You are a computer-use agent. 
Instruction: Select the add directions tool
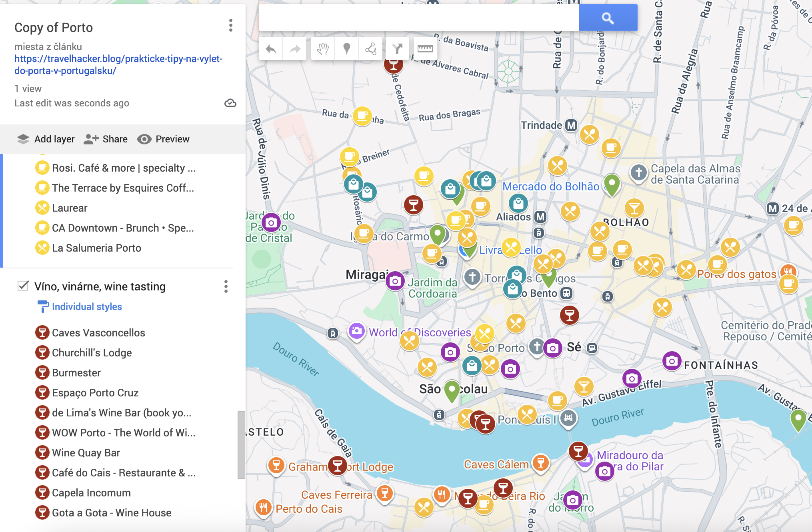click(x=397, y=49)
